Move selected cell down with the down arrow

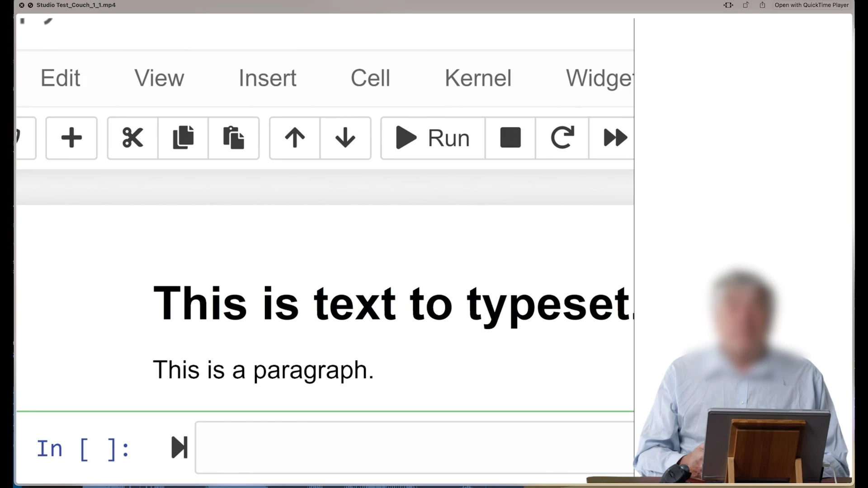click(x=345, y=138)
